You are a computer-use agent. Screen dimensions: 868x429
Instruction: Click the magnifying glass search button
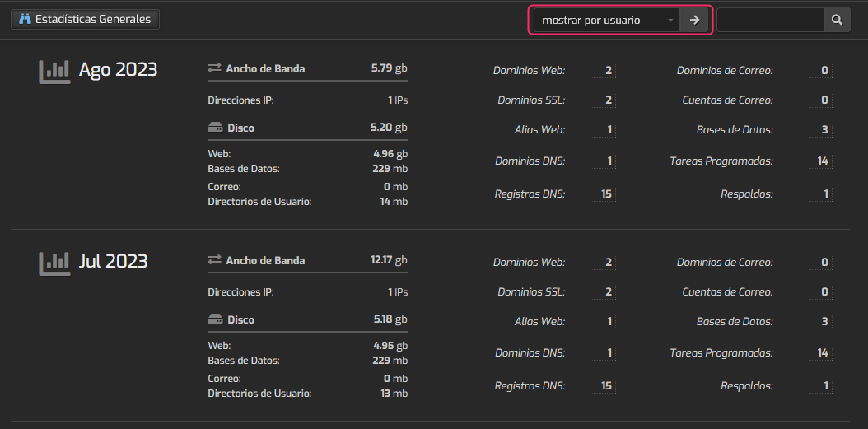[838, 20]
